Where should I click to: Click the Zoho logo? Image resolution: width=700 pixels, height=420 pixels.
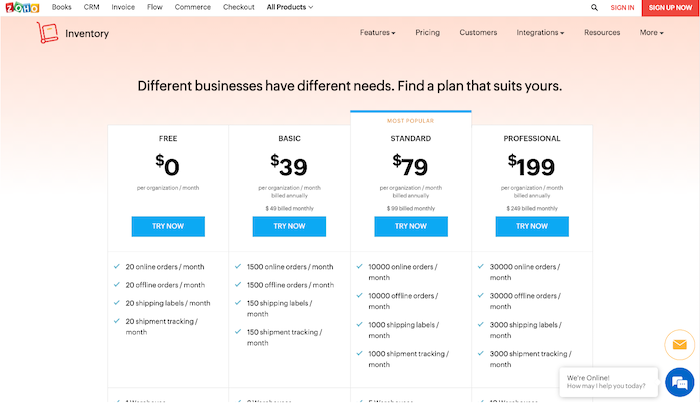(22, 7)
